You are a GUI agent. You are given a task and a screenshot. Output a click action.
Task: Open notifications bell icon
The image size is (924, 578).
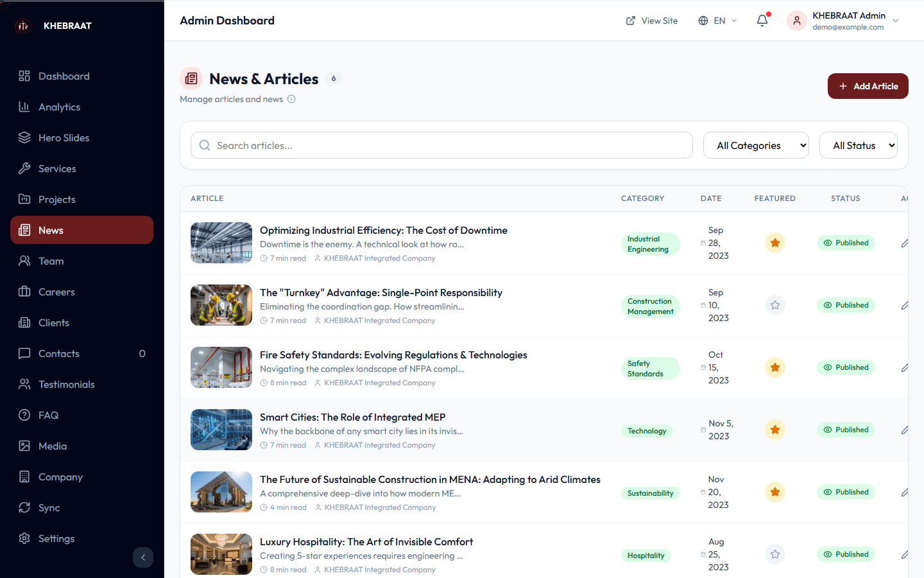pyautogui.click(x=762, y=21)
